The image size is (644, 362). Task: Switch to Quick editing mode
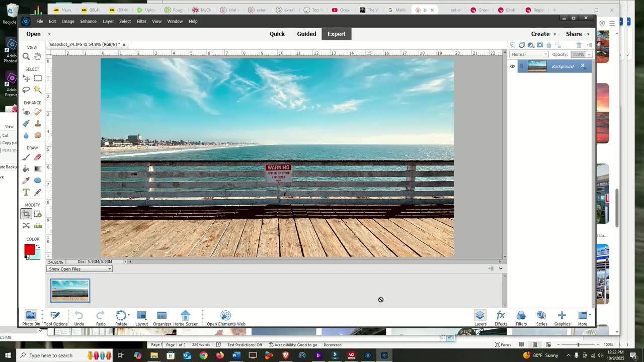277,34
